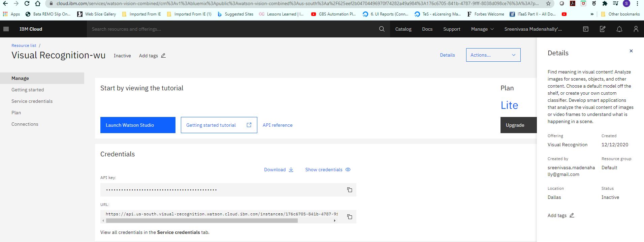Click the Upgrade plan button
This screenshot has height=242, width=644.
click(x=518, y=125)
